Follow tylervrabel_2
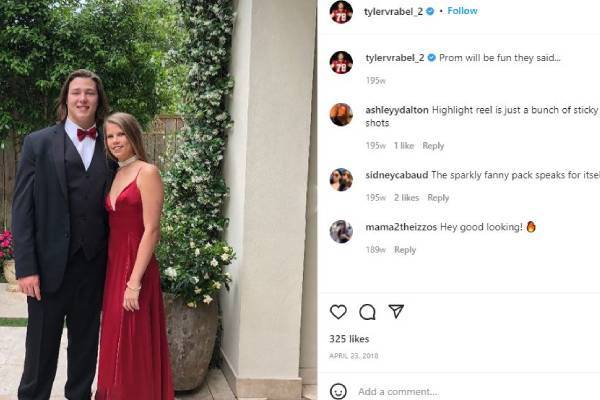 [x=462, y=11]
